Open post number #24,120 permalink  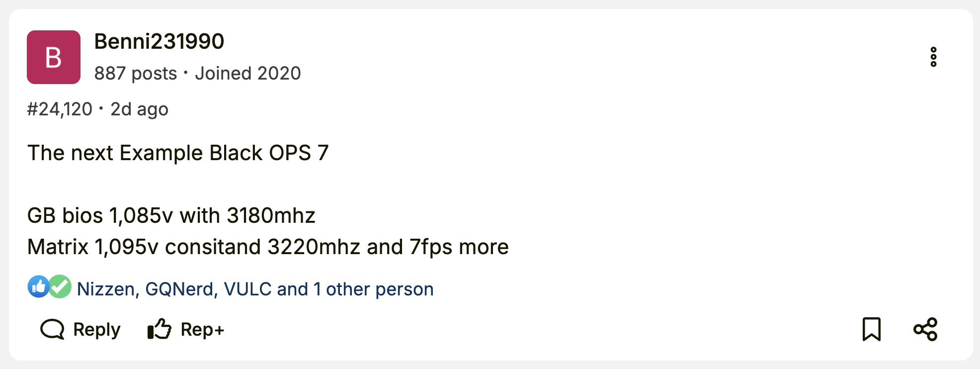click(x=60, y=109)
